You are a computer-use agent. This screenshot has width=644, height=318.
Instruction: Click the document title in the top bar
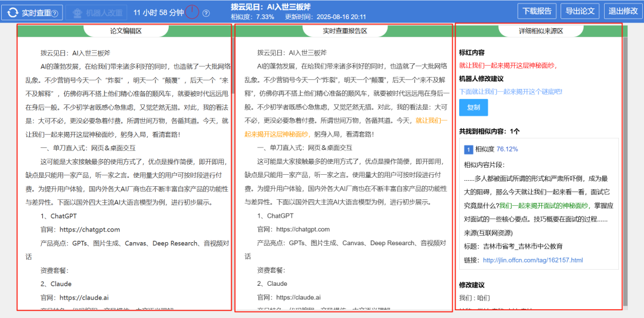271,7
